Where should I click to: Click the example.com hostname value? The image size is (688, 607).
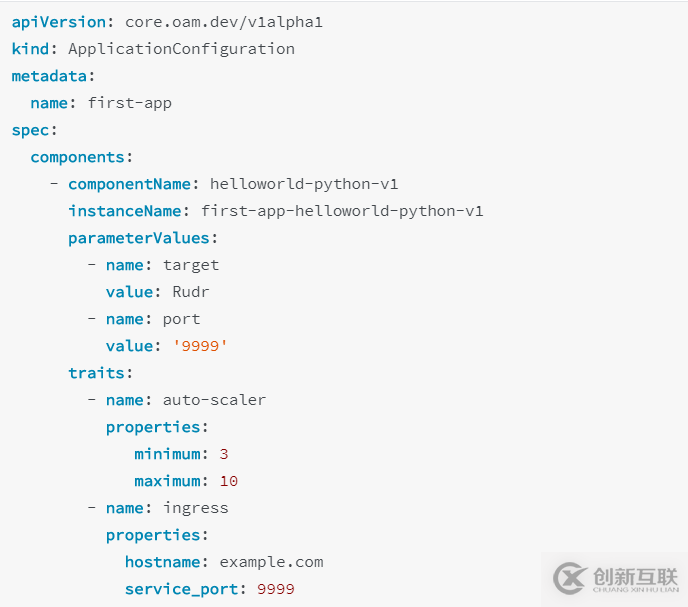[271, 561]
